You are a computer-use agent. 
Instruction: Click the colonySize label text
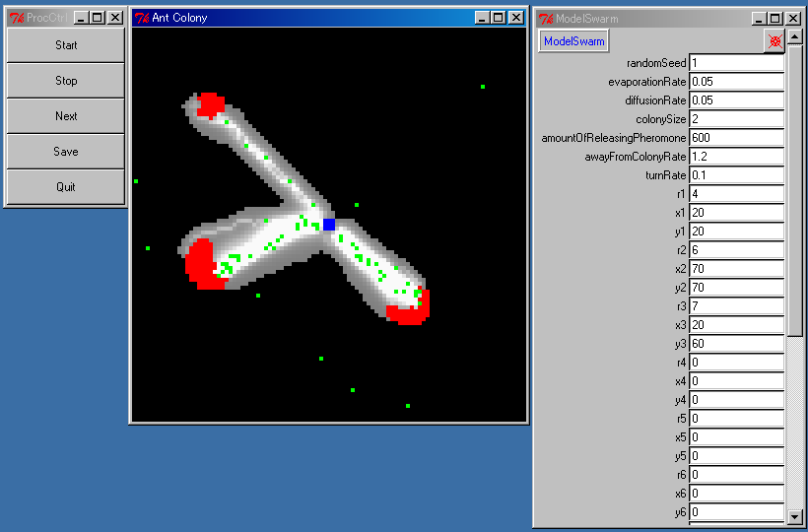(x=661, y=119)
